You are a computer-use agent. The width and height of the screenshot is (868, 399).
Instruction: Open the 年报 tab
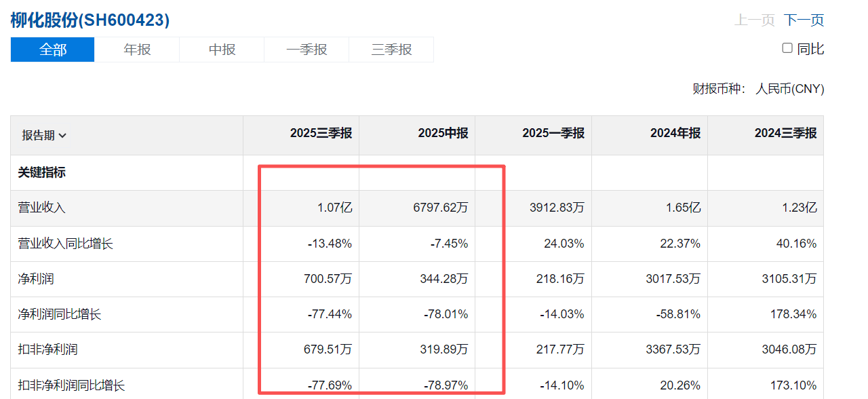click(137, 50)
